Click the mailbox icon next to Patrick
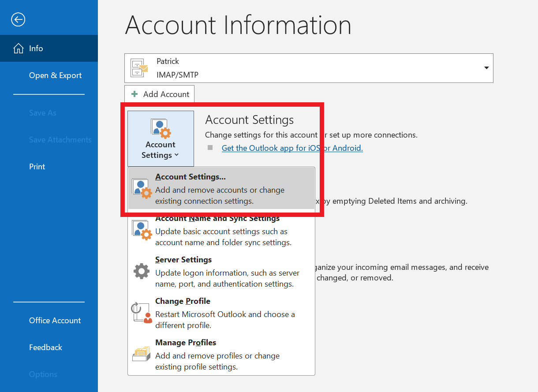 click(x=139, y=68)
